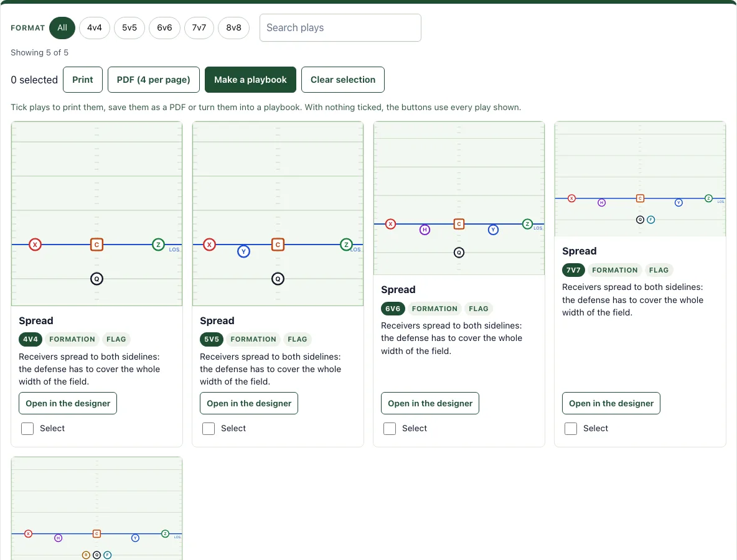
Task: Click the FORMATION tag on the 4v4 card
Action: click(x=72, y=339)
